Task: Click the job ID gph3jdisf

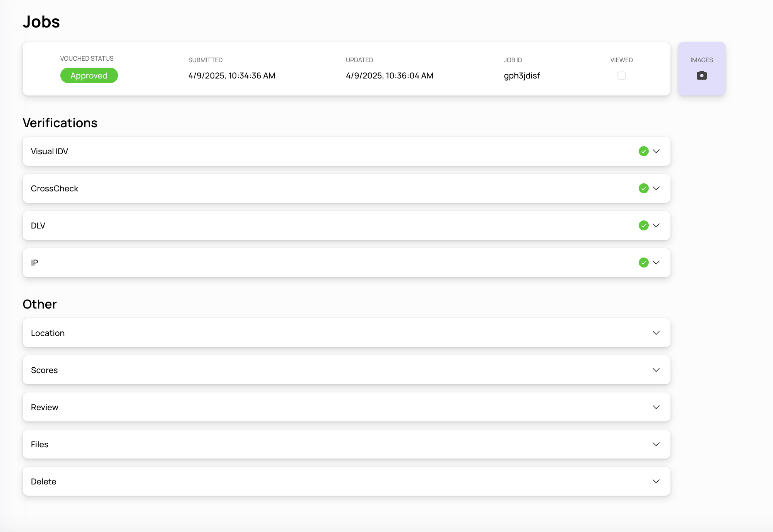Action: point(522,76)
